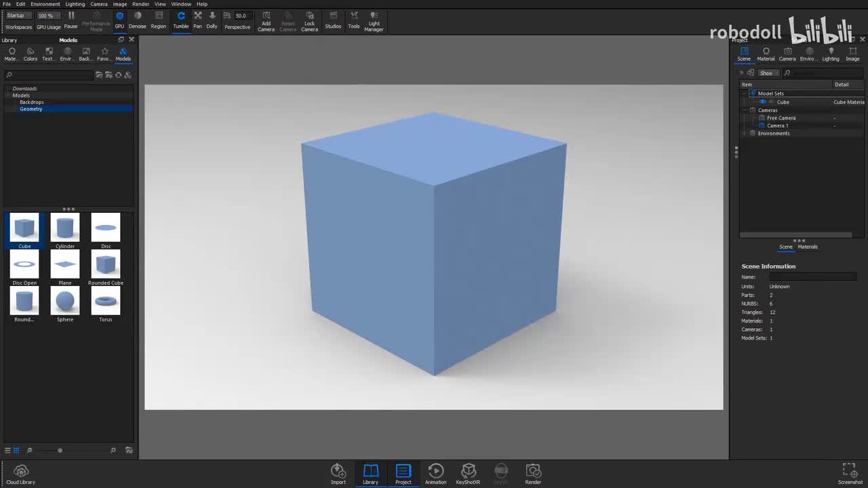
Task: Open the Render menu
Action: click(x=141, y=4)
